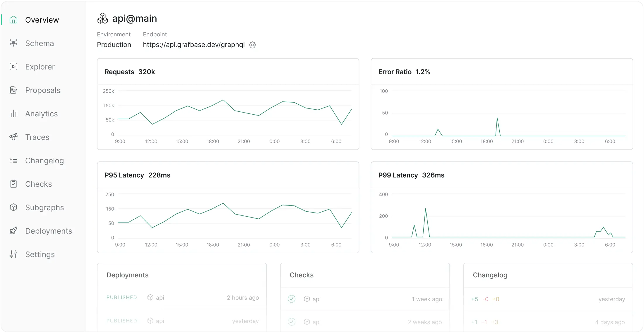Image resolution: width=644 pixels, height=333 pixels.
Task: Click the api@main project cube icon
Action: point(103,18)
